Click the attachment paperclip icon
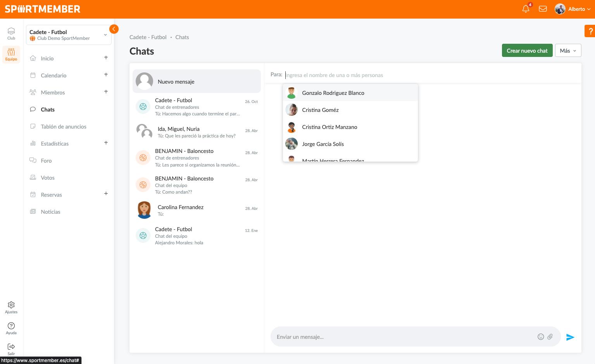 pos(550,337)
